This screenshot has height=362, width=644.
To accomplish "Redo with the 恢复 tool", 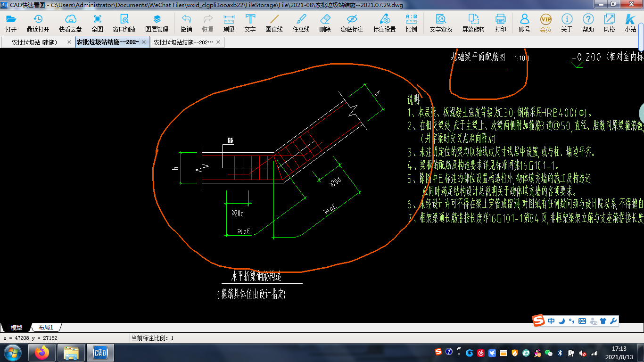I will pos(208,23).
